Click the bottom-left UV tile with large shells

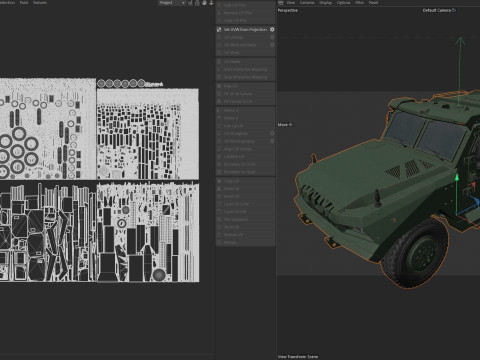pos(48,232)
